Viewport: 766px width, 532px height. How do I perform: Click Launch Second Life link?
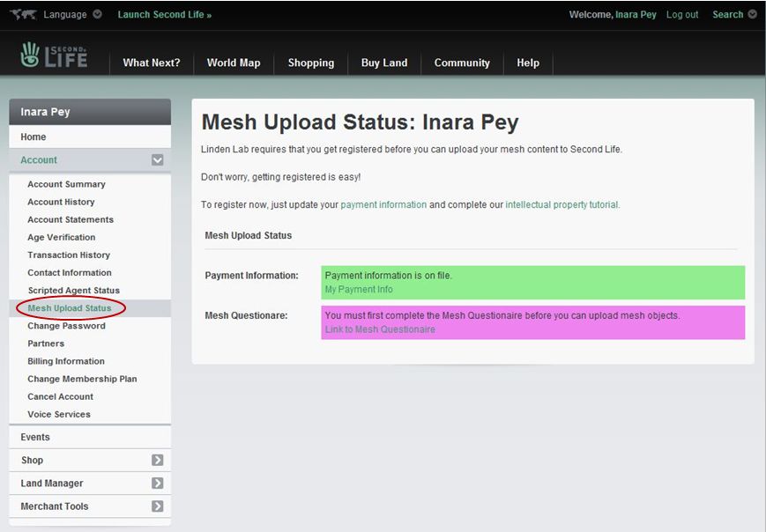pyautogui.click(x=164, y=14)
